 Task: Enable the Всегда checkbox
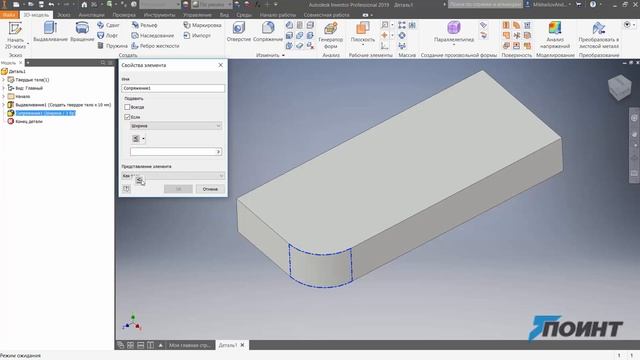pos(127,107)
